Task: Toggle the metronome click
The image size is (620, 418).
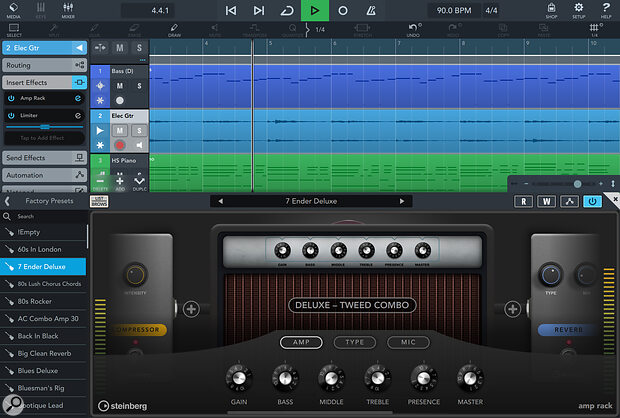Action: [371, 11]
